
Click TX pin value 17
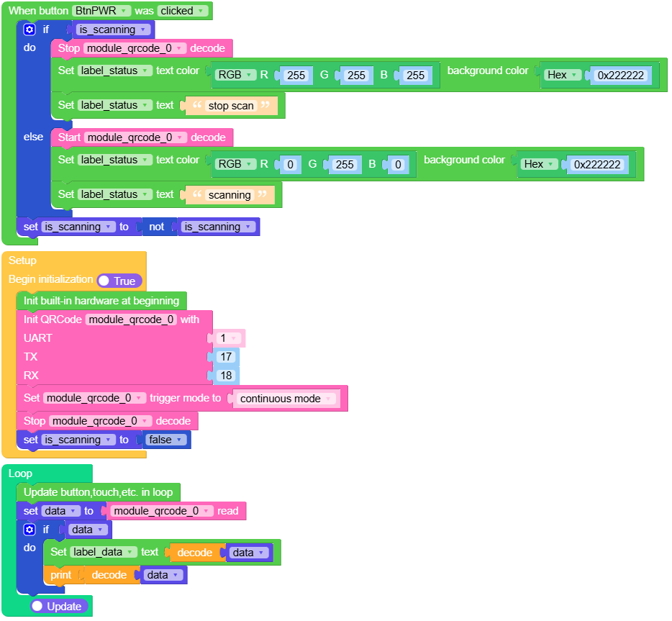coord(227,357)
